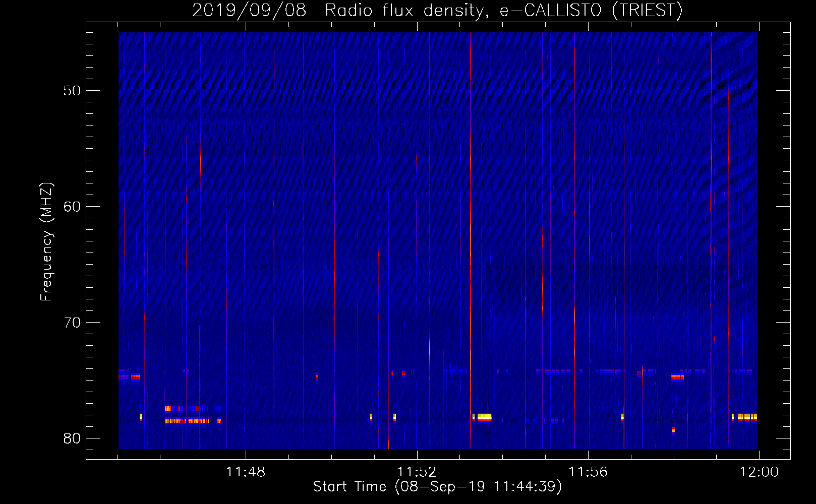Click the '80' frequency tick label
The height and width of the screenshot is (504, 816).
[x=72, y=438]
